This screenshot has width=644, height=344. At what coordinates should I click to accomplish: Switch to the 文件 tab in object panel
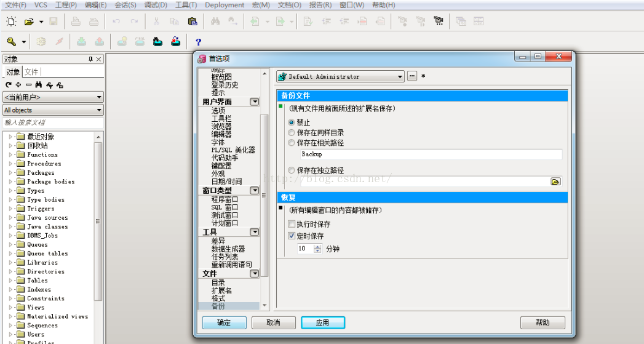tap(31, 72)
